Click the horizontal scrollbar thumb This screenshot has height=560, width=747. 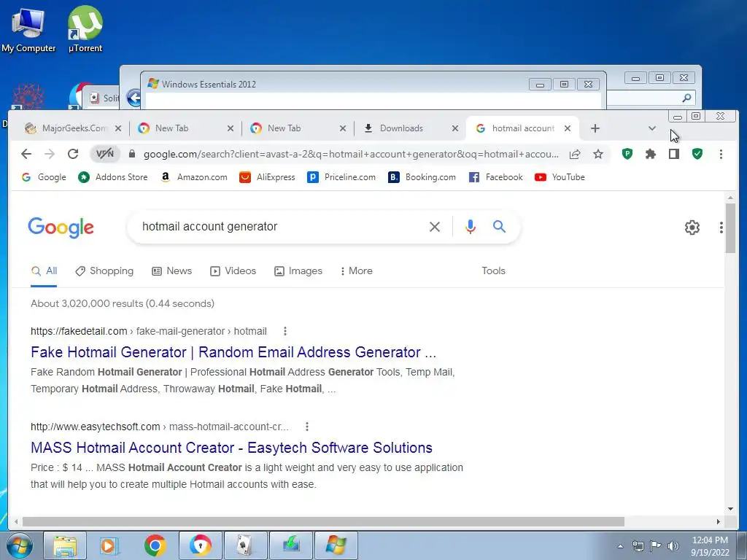323,522
